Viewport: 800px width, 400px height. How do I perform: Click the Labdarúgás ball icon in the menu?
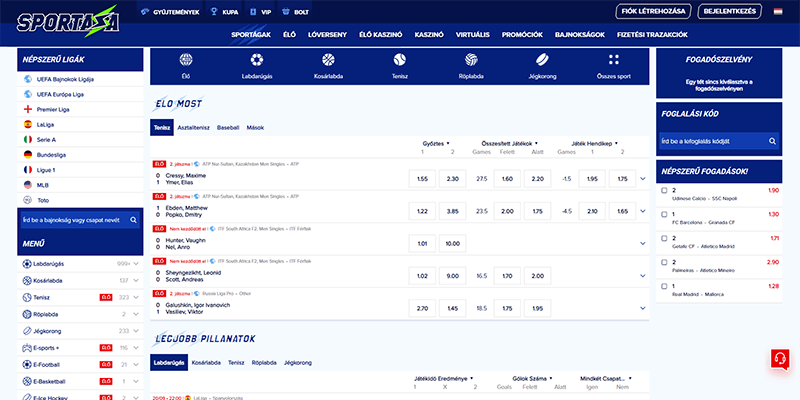27,264
